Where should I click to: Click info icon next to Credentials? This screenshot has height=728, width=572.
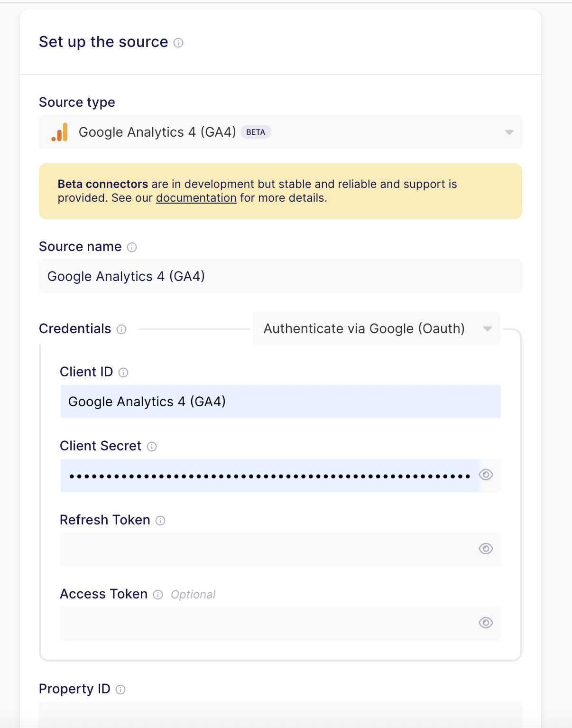[121, 329]
